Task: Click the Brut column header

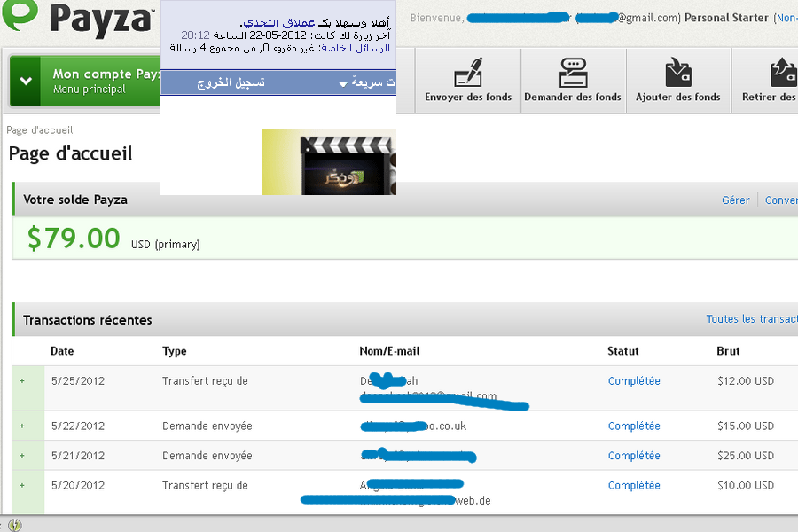Action: pyautogui.click(x=728, y=351)
